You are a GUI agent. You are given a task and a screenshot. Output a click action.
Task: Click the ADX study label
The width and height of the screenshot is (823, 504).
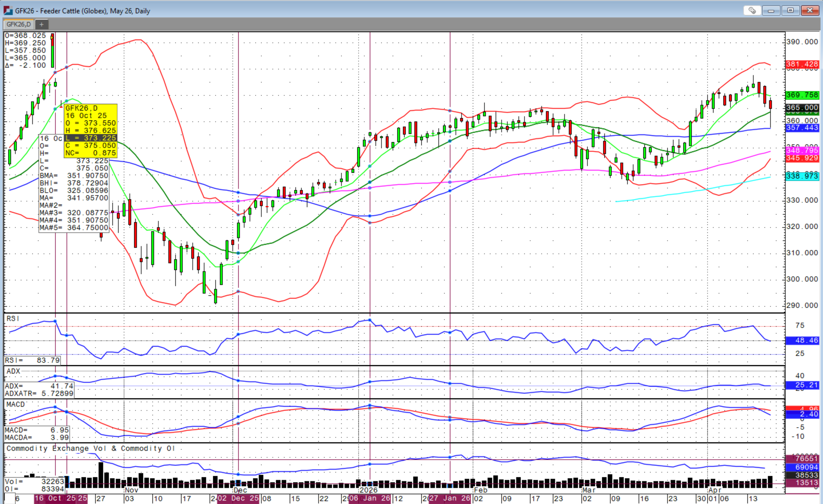13,371
